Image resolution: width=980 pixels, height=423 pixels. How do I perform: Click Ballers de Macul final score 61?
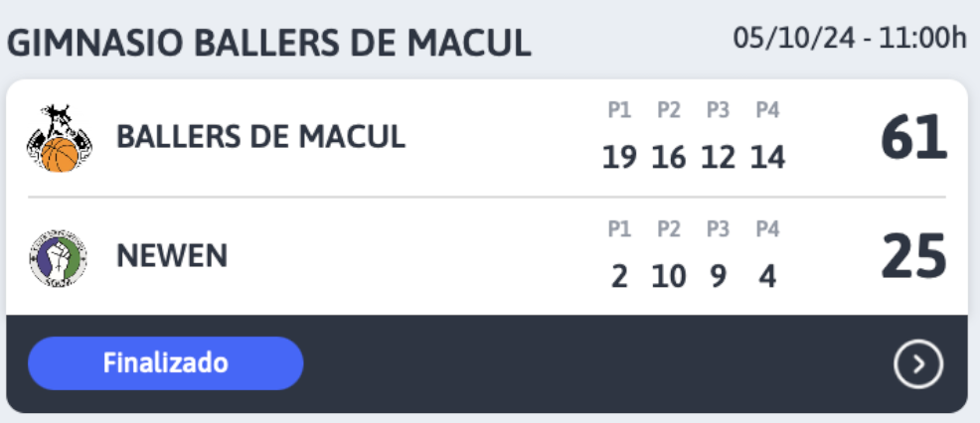[x=913, y=138]
